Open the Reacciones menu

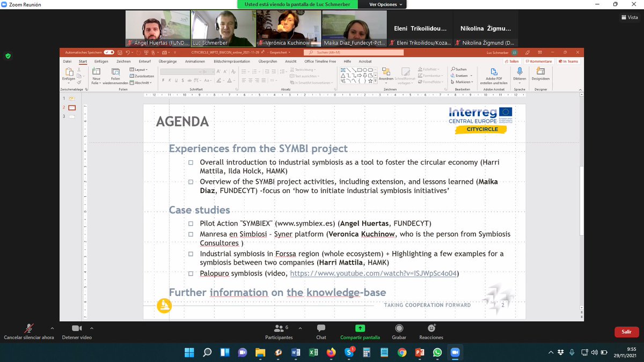click(431, 331)
